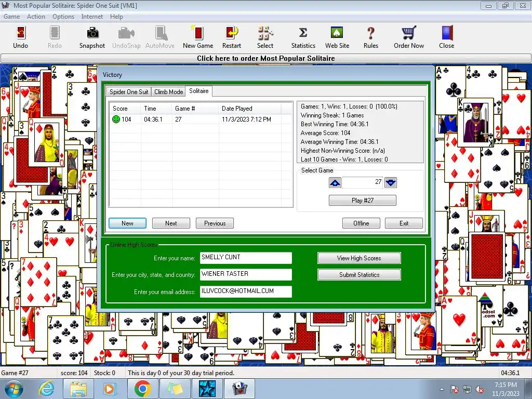The image size is (532, 399).
Task: Open the Help menu
Action: point(116,17)
